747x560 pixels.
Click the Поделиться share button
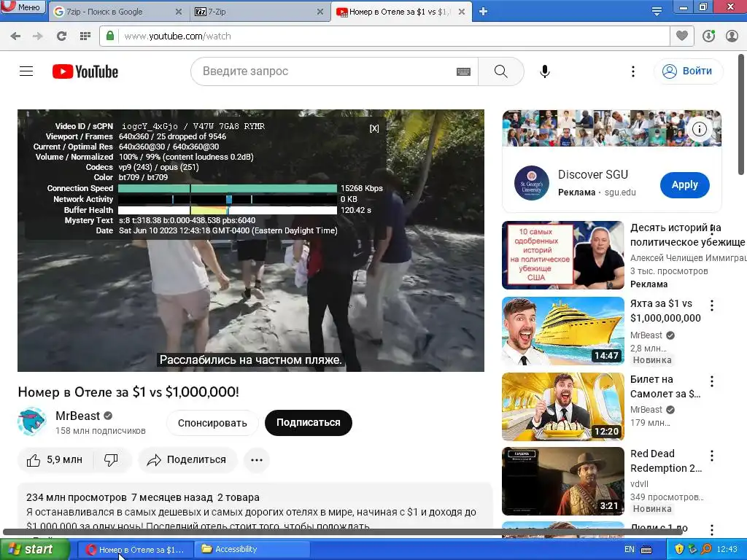coord(187,460)
